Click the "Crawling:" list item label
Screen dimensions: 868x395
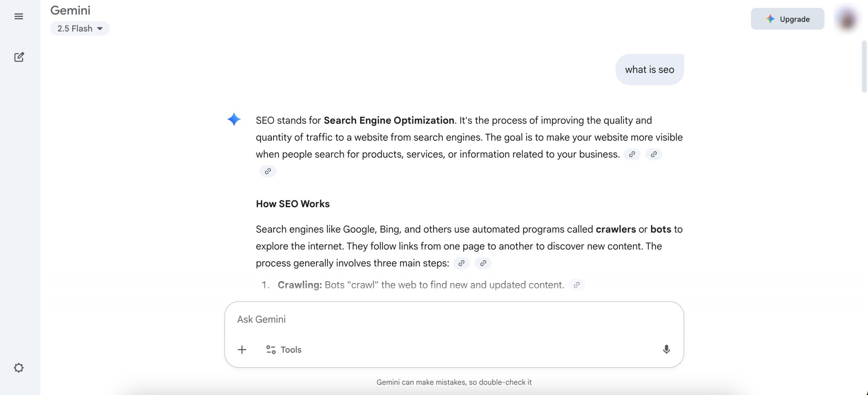tap(300, 285)
